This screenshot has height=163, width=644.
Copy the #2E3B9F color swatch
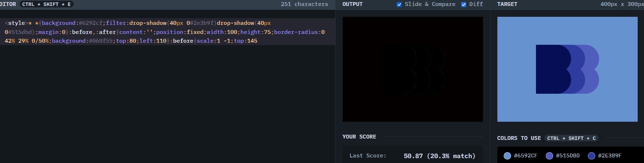(x=605, y=156)
